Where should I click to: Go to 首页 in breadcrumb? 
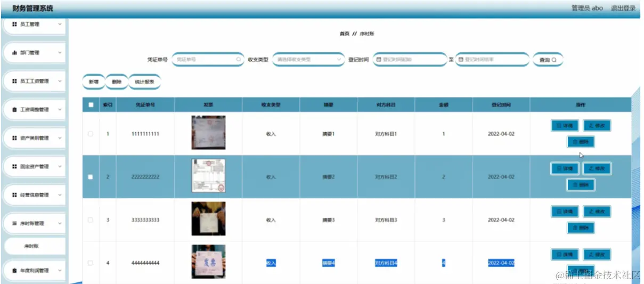pyautogui.click(x=345, y=34)
